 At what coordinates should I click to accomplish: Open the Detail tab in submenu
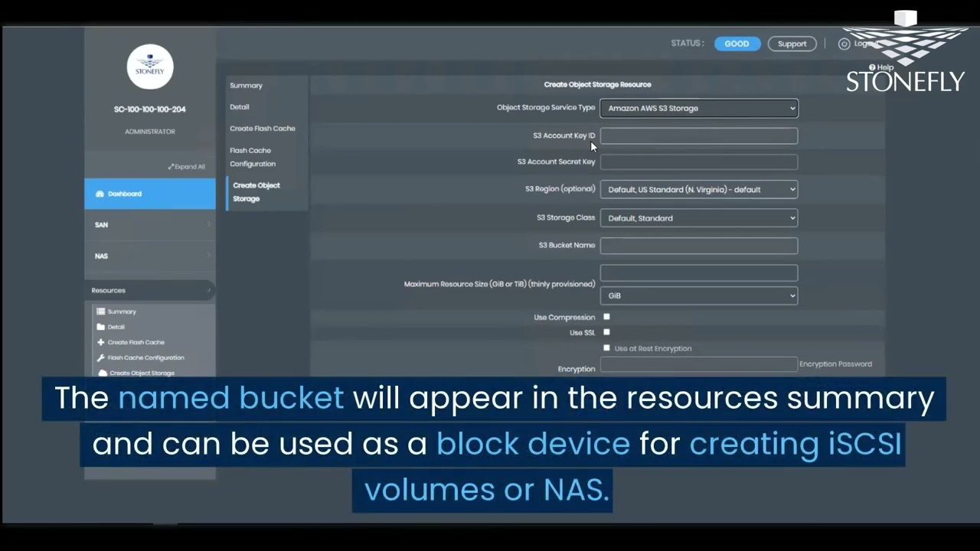click(x=240, y=107)
